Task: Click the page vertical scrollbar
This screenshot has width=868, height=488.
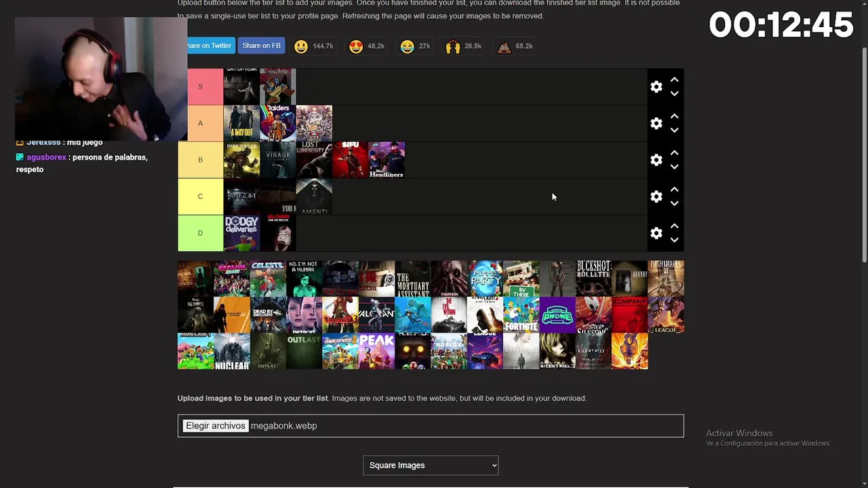Action: (864, 156)
